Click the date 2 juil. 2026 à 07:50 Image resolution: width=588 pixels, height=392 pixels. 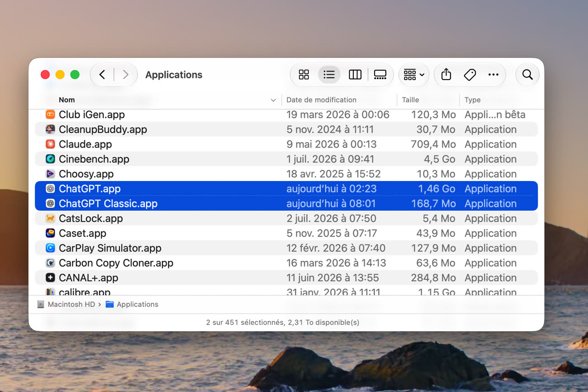click(332, 219)
